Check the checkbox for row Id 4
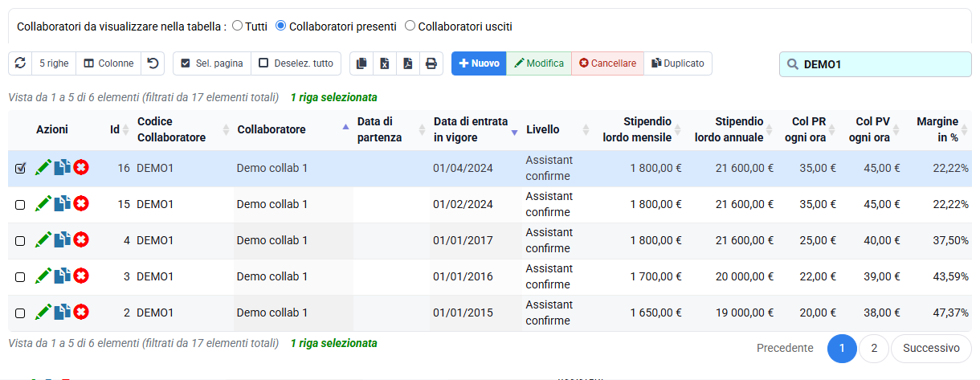Screen dimensions: 980x380 (20, 240)
